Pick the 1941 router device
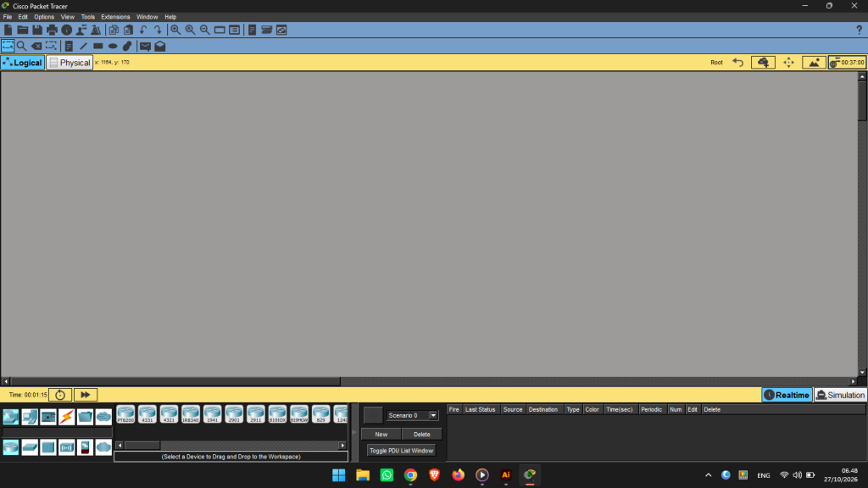This screenshot has height=488, width=868. pyautogui.click(x=212, y=414)
